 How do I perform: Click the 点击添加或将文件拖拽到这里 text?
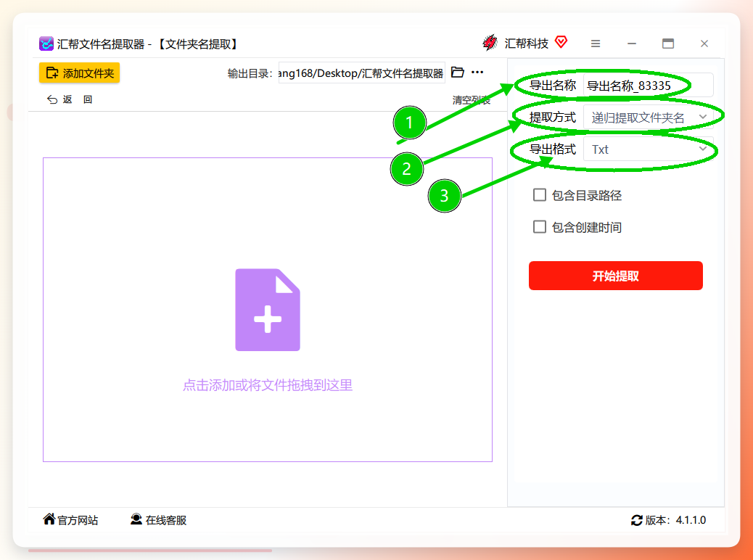[x=268, y=385]
